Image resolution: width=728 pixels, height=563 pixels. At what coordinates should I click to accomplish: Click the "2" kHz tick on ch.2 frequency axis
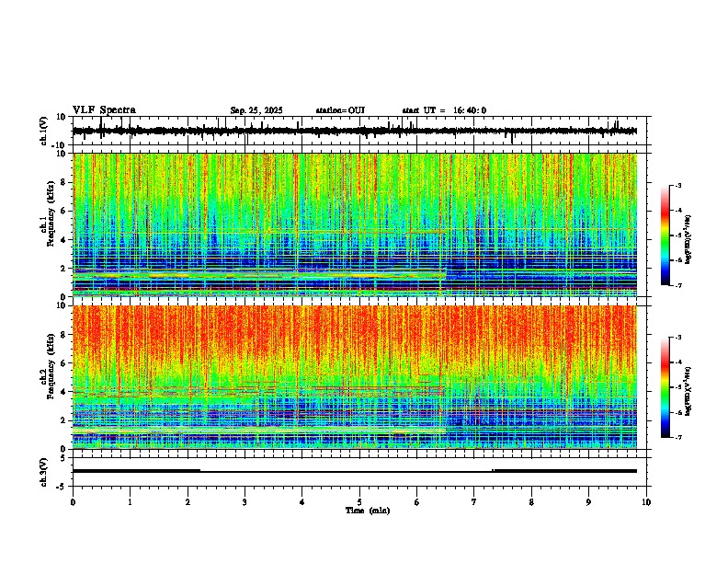(x=63, y=420)
